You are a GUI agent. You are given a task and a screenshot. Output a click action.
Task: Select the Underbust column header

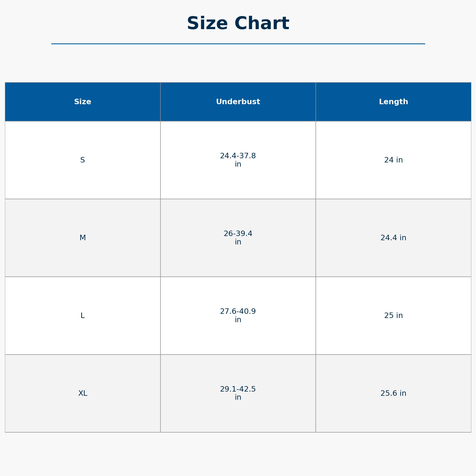238,102
